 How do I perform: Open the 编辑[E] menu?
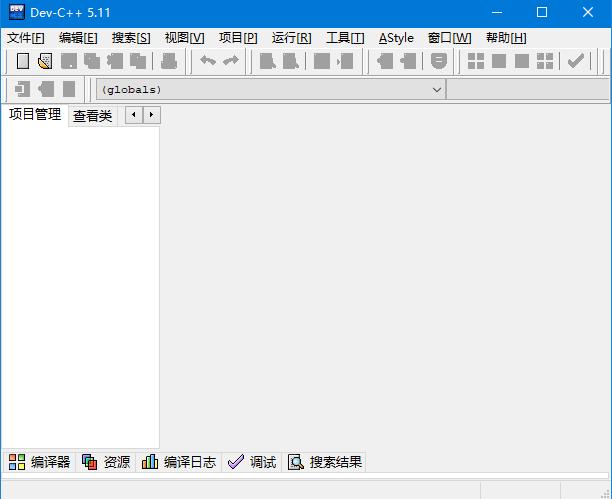pos(78,38)
